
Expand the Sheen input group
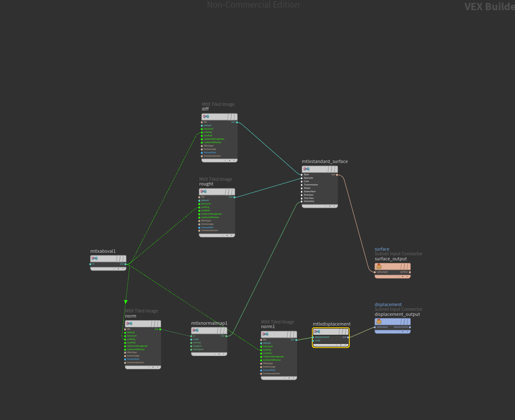coord(302,188)
